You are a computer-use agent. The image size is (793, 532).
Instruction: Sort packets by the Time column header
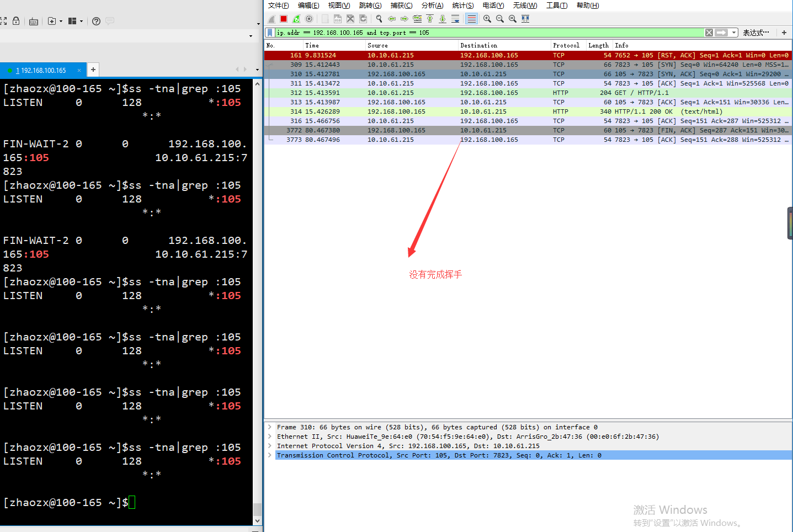pyautogui.click(x=334, y=45)
